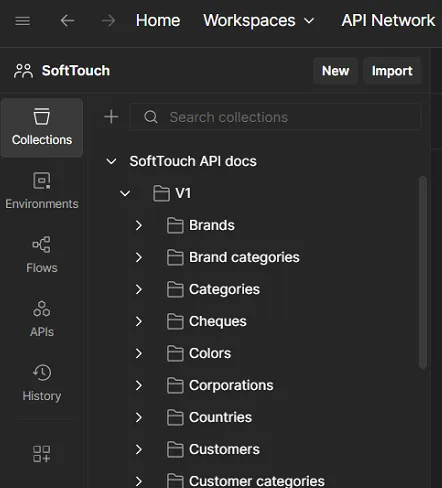This screenshot has width=442, height=488.
Task: Go forward with the right arrow
Action: [108, 21]
